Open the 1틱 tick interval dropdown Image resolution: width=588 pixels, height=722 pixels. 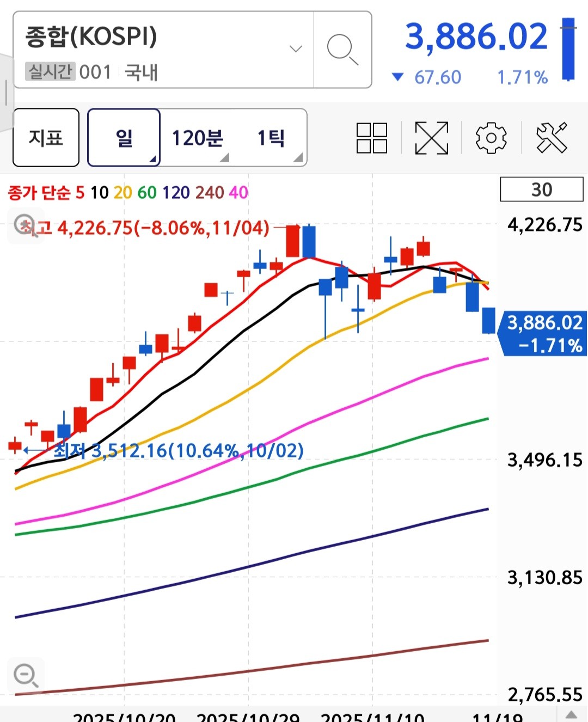272,138
